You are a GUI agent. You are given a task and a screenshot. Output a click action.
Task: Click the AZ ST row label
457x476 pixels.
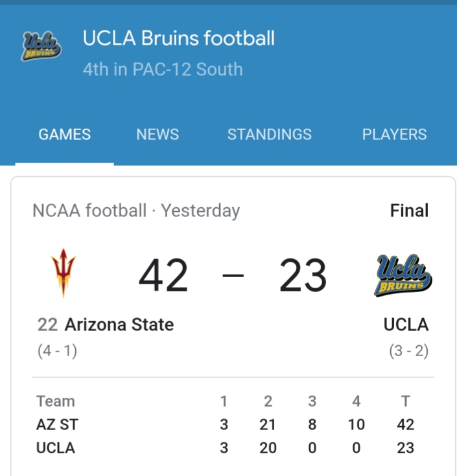coord(57,425)
